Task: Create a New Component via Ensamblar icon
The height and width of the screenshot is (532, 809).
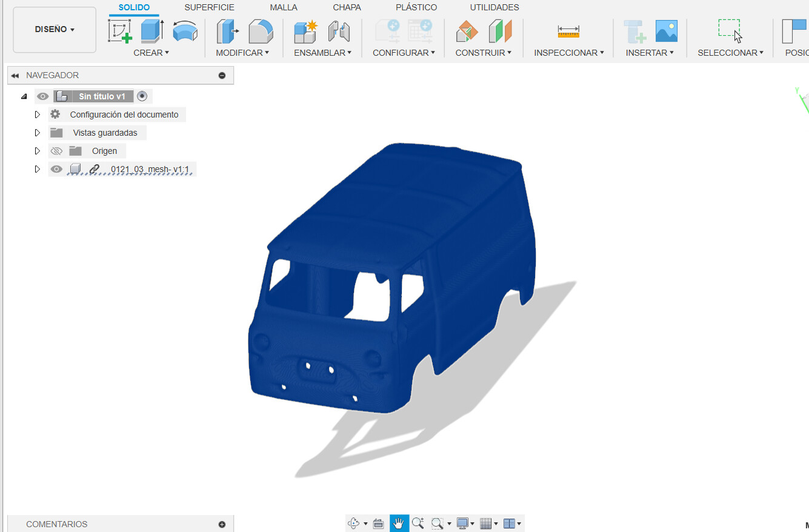Action: (306, 31)
